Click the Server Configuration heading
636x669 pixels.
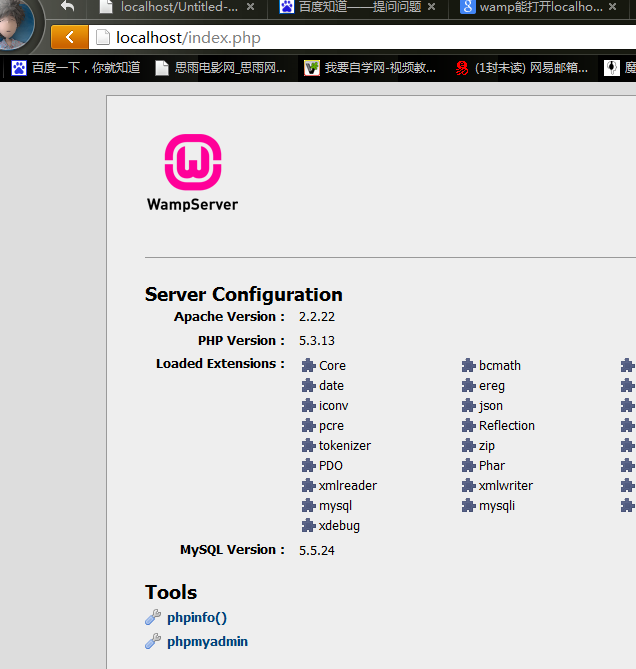pos(244,294)
